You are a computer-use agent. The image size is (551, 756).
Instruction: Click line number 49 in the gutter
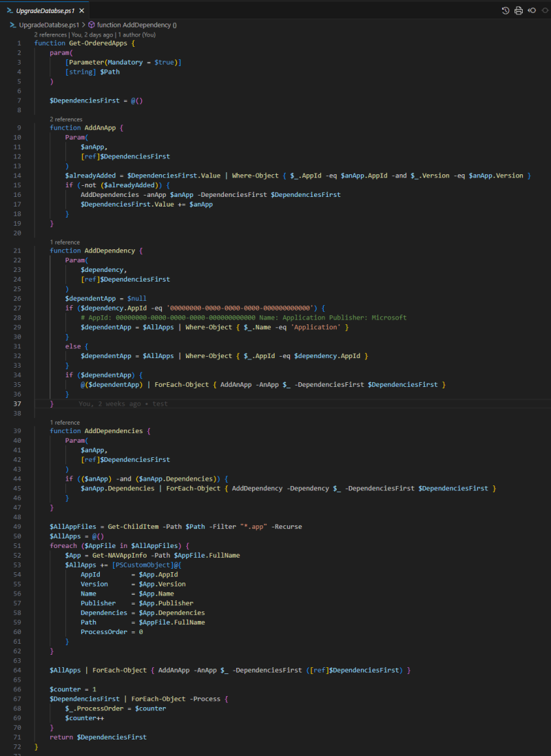click(x=18, y=527)
